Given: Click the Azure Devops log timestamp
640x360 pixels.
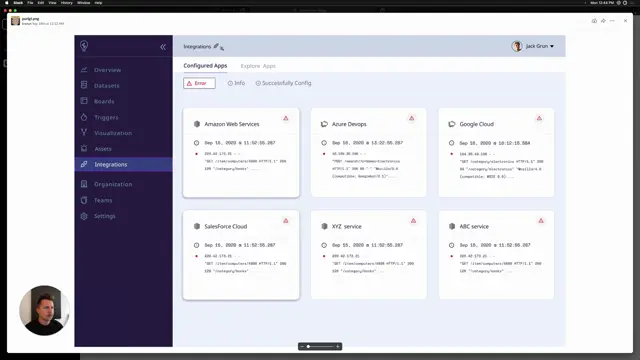Looking at the screenshot, I should [367, 143].
